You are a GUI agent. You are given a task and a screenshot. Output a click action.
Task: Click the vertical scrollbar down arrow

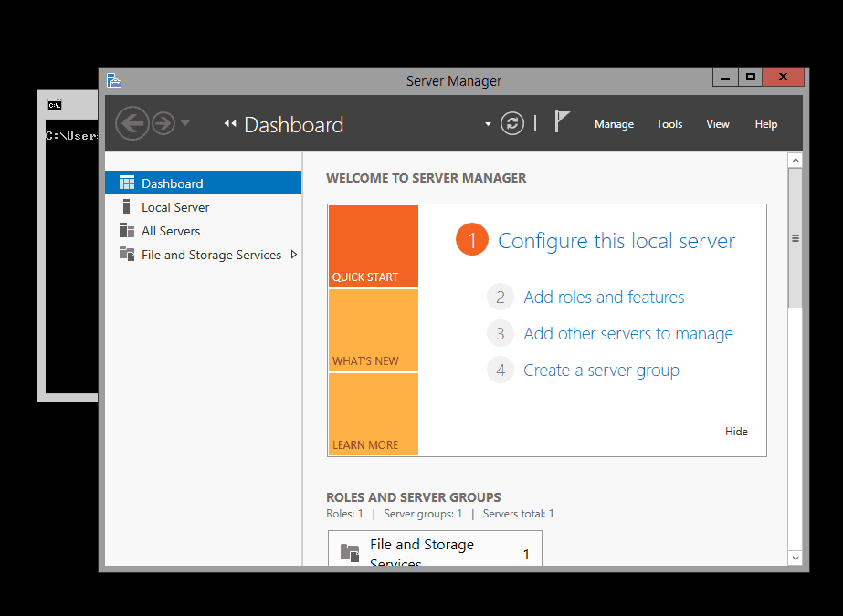(x=796, y=558)
